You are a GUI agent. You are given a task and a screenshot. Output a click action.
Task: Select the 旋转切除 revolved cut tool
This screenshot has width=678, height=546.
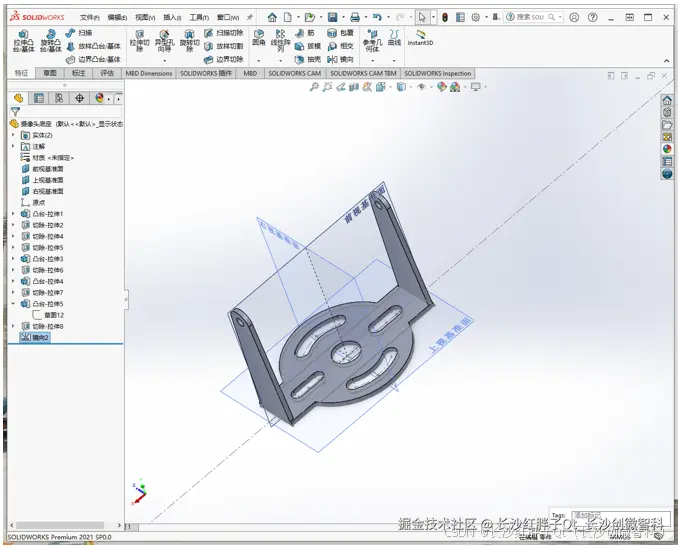pyautogui.click(x=189, y=41)
